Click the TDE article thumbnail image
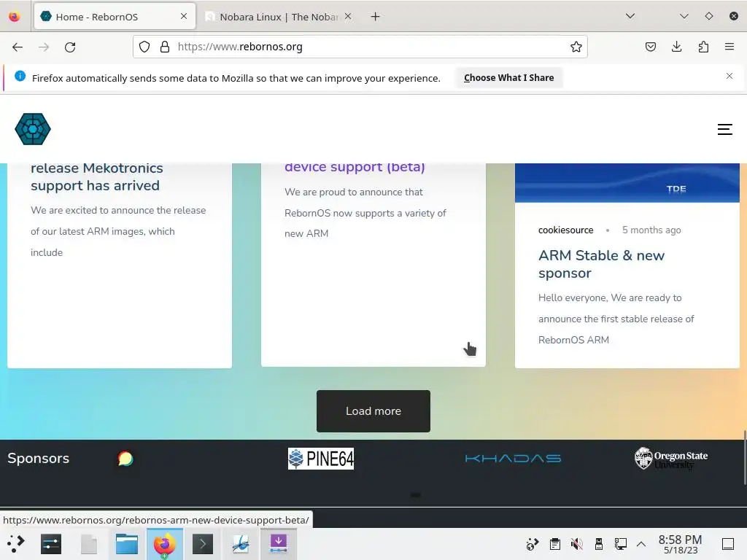The height and width of the screenshot is (560, 747). pyautogui.click(x=627, y=183)
